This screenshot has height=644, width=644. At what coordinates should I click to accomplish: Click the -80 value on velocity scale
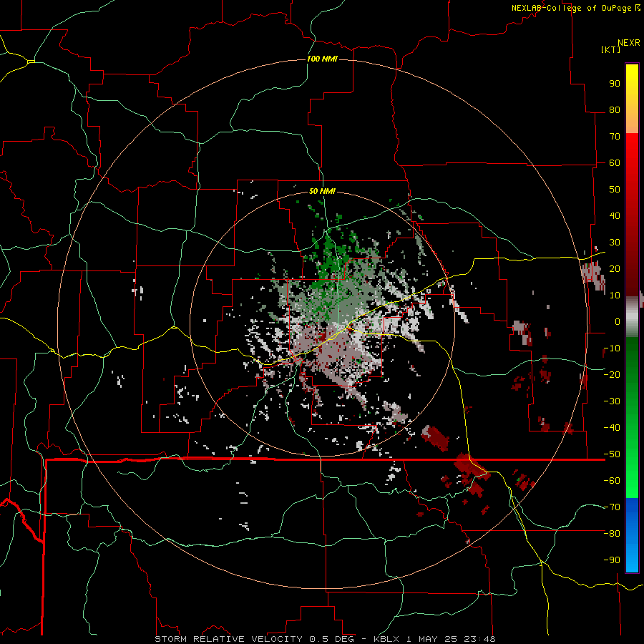[612, 534]
